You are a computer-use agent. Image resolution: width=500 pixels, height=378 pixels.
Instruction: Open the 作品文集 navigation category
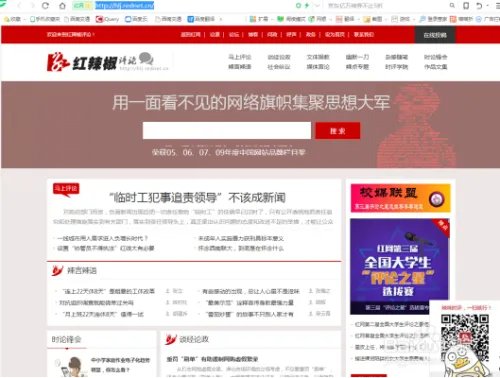point(435,67)
